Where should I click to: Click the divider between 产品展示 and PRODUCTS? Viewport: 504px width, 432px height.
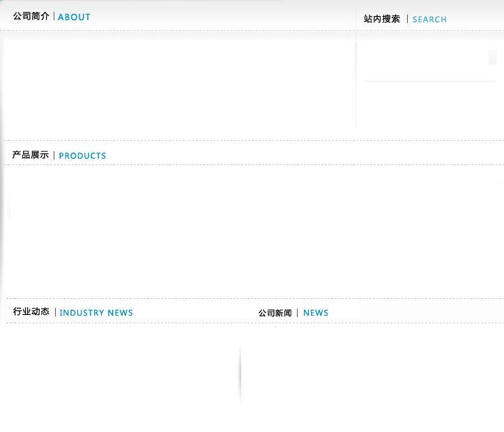tap(54, 155)
